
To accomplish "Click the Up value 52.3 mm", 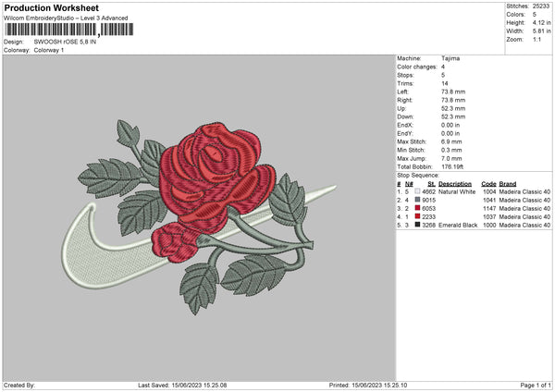I will [453, 108].
